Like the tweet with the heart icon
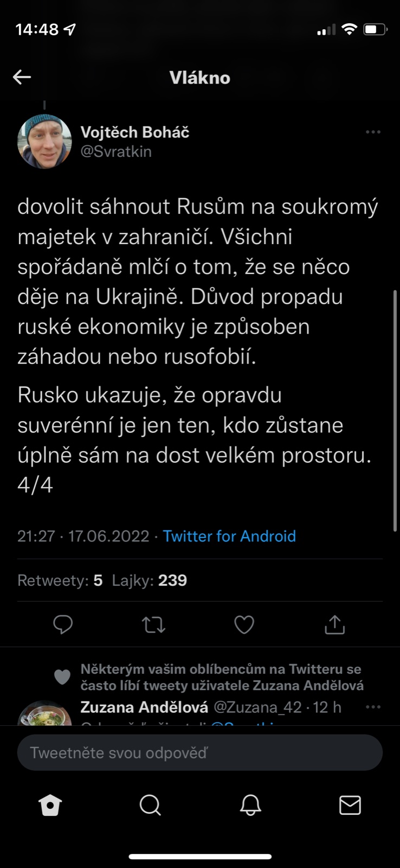The width and height of the screenshot is (400, 868). (244, 625)
